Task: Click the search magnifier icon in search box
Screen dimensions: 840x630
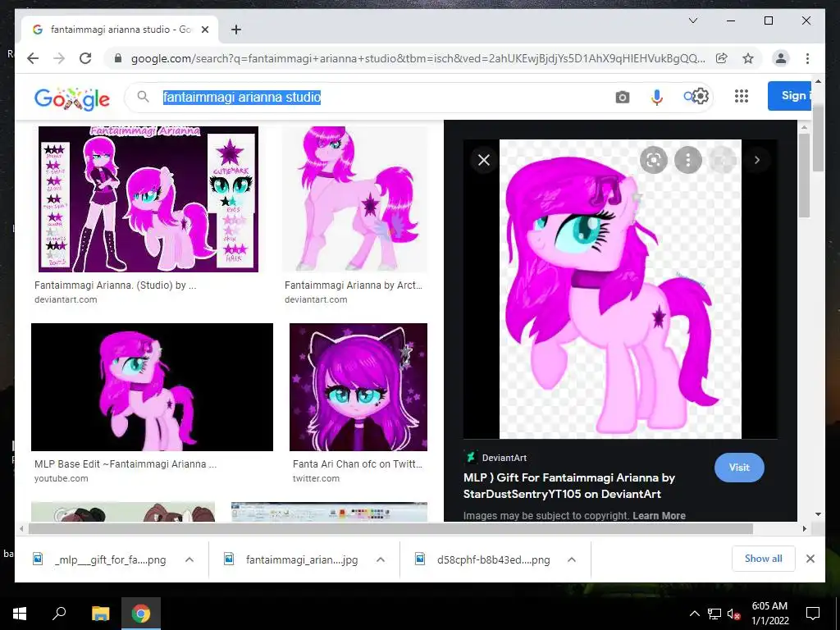Action: (143, 97)
